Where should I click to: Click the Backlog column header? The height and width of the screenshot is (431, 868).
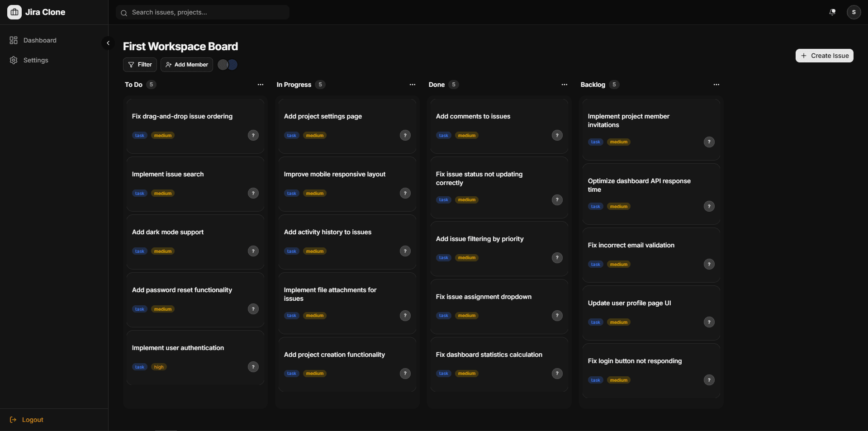pos(593,85)
